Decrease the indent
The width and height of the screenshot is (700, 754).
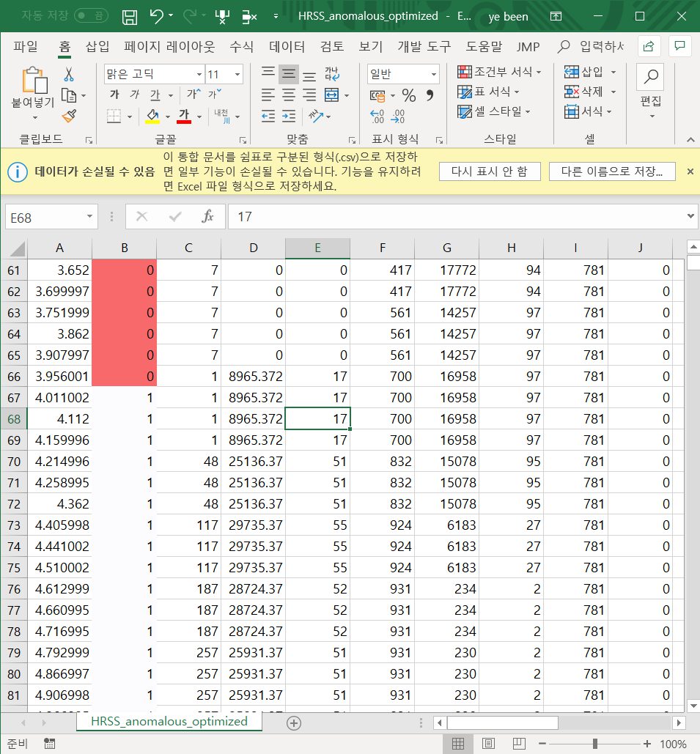coord(268,116)
